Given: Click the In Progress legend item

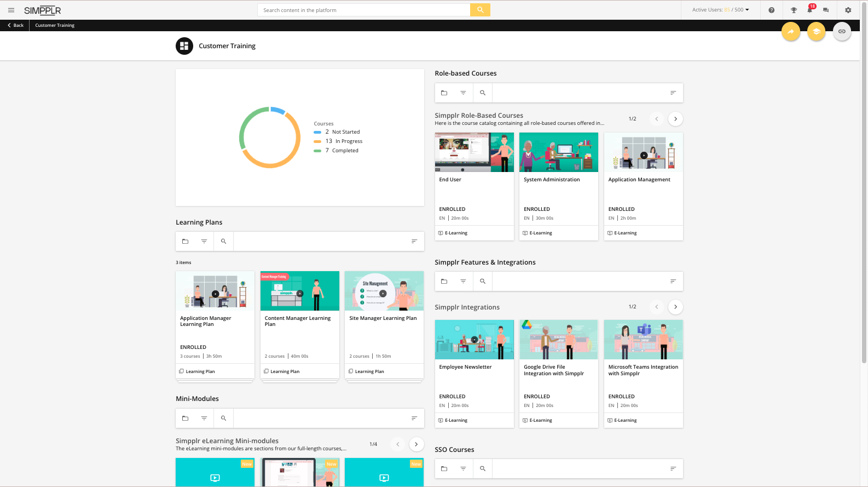Looking at the screenshot, I should click(338, 141).
